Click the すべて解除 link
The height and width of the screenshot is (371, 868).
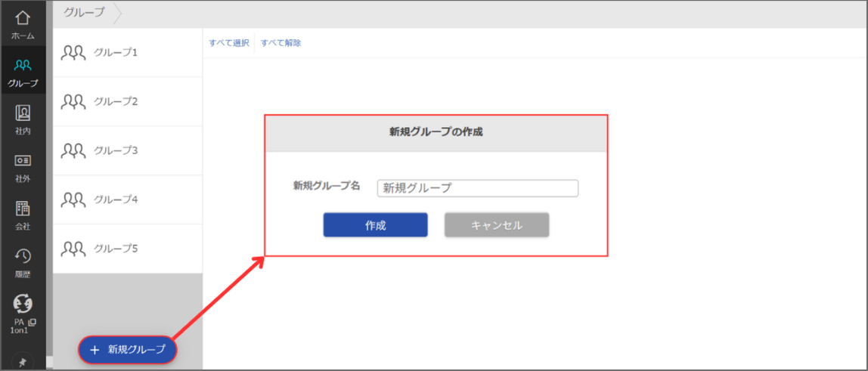(281, 42)
